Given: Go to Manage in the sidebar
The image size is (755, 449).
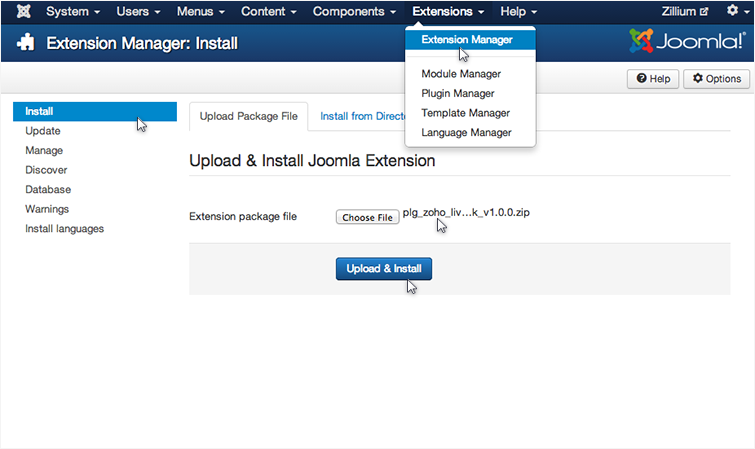Looking at the screenshot, I should [44, 150].
